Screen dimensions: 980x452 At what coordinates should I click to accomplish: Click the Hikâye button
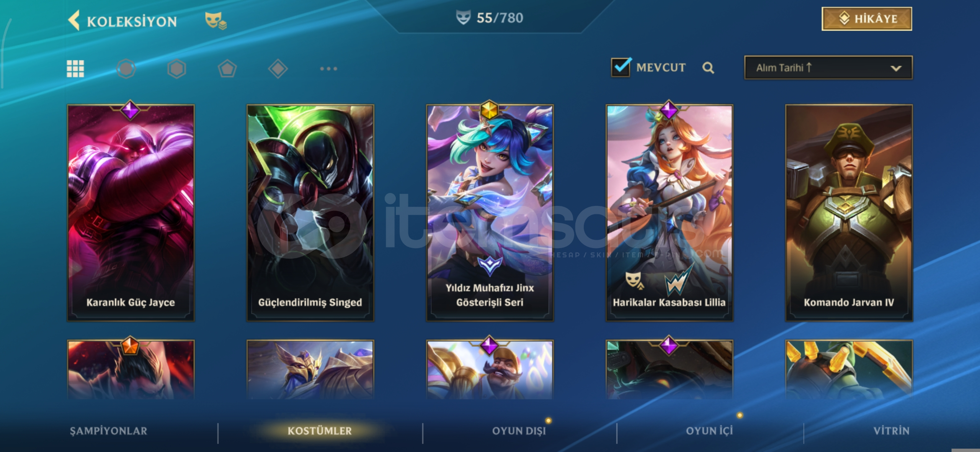867,19
